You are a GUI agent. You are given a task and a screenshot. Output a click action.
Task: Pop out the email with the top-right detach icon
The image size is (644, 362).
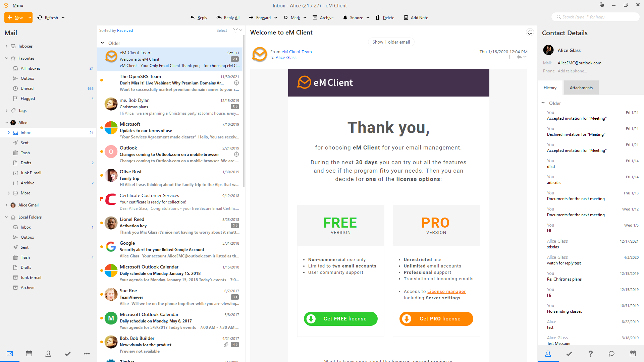(530, 33)
